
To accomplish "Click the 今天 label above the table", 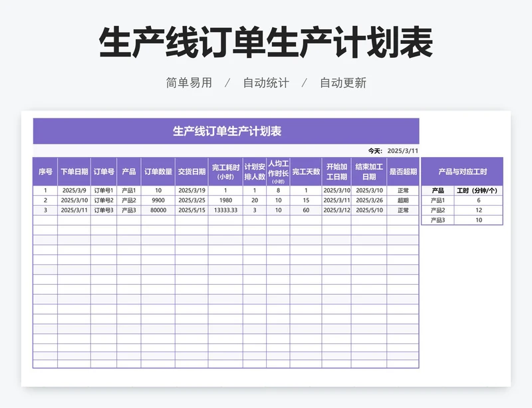I will click(x=375, y=150).
